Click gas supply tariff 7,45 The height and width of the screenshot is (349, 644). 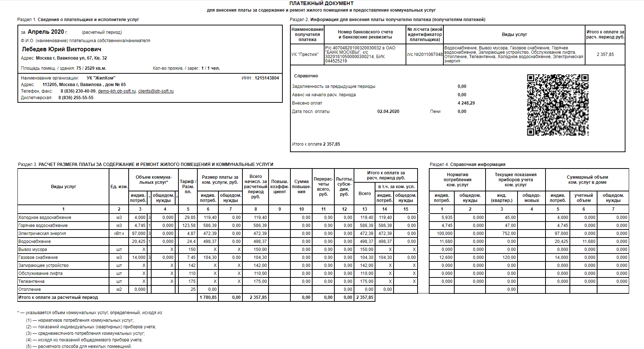click(192, 257)
